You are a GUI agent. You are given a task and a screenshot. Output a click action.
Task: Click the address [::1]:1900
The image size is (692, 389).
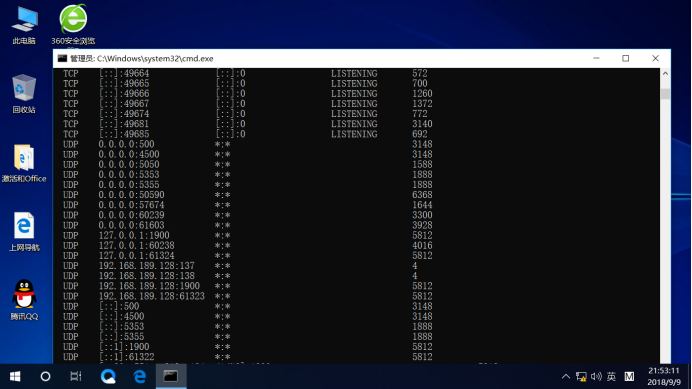[x=124, y=347]
